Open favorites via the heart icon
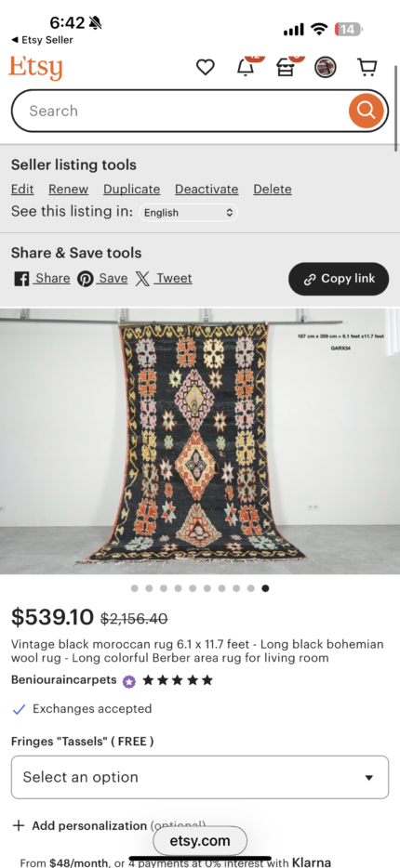Image resolution: width=400 pixels, height=868 pixels. point(206,68)
